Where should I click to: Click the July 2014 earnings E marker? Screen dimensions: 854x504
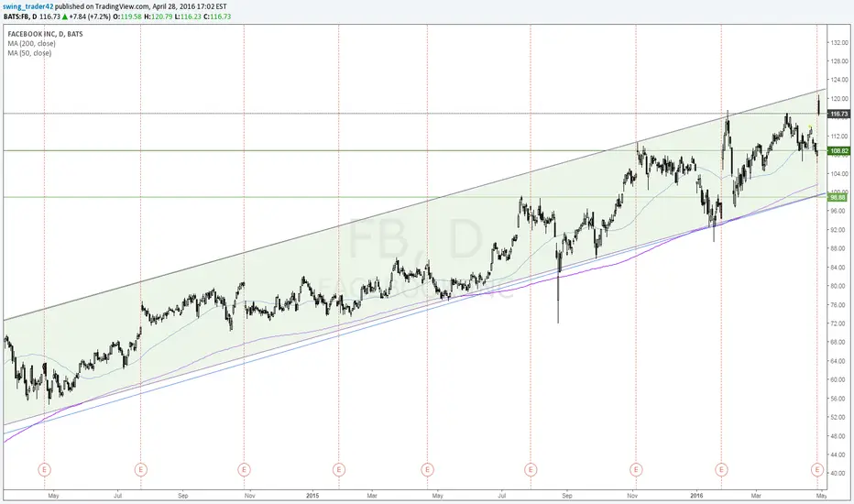(140, 469)
